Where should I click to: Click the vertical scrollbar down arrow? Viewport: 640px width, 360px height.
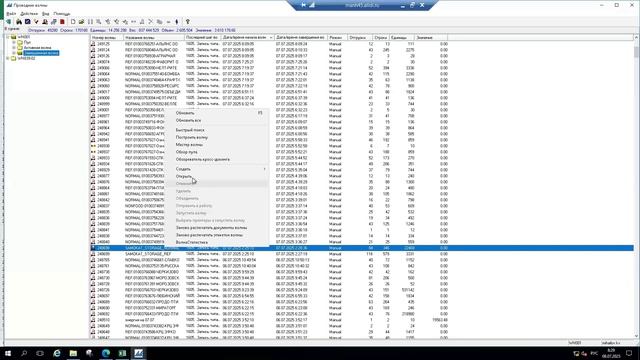coord(636,336)
